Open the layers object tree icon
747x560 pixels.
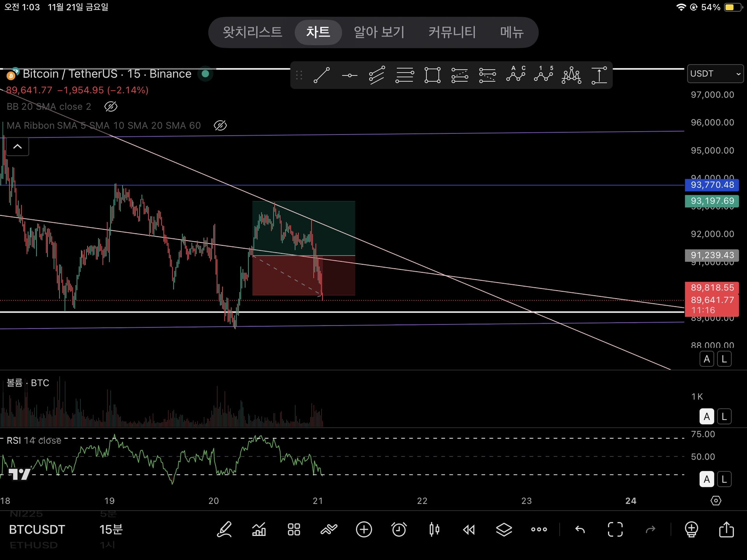[x=504, y=529]
